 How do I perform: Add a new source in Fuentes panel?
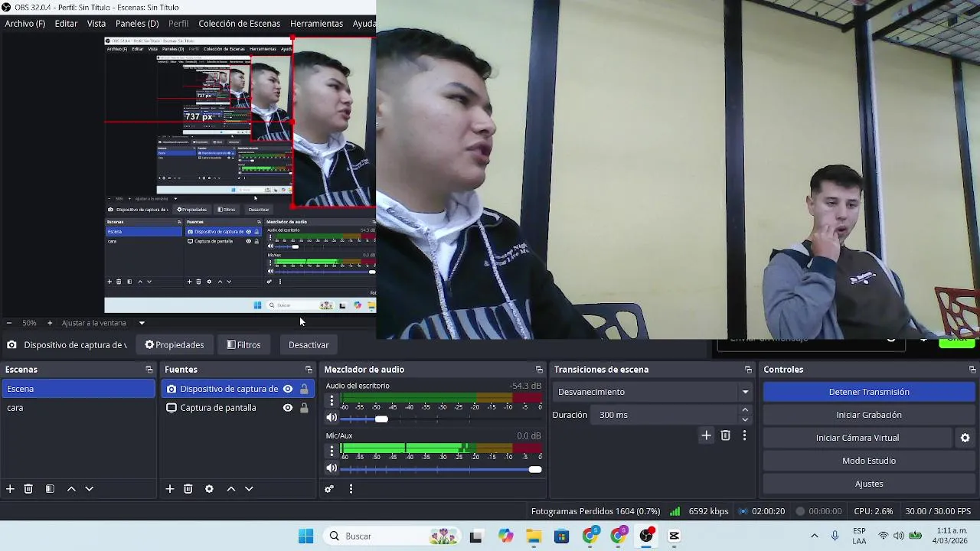click(170, 489)
